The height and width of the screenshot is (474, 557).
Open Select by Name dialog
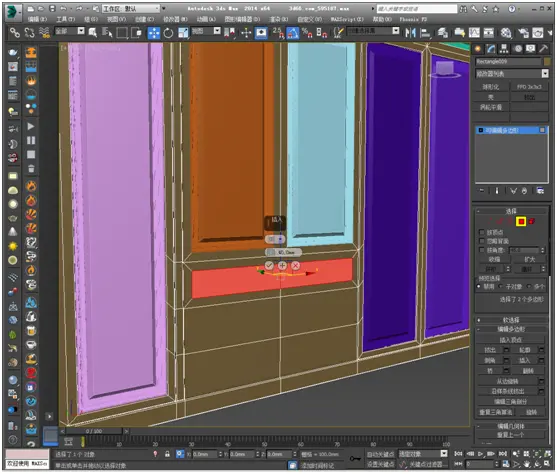(107, 33)
